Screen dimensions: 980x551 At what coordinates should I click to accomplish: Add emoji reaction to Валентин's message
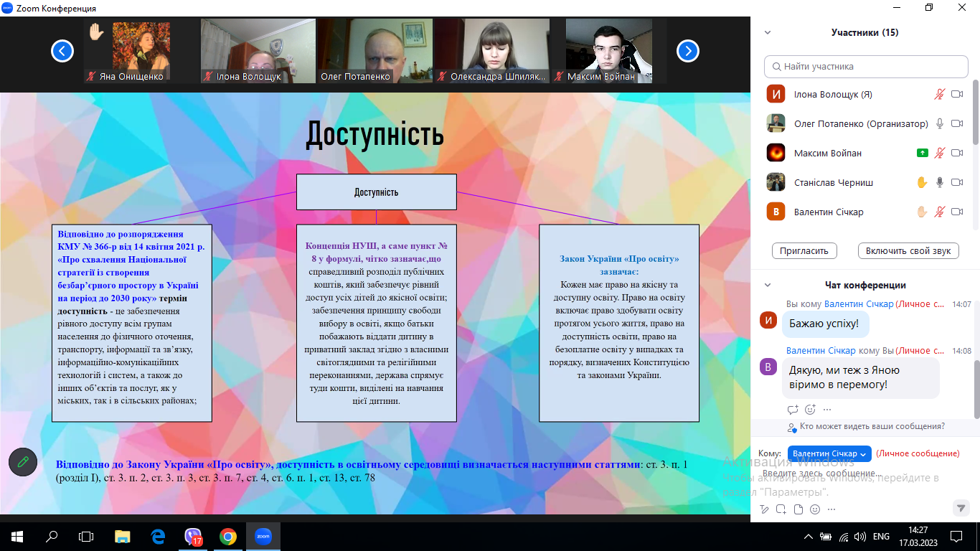(811, 410)
